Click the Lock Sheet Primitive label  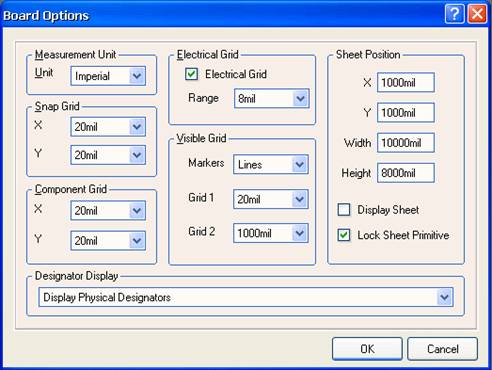[x=403, y=235]
